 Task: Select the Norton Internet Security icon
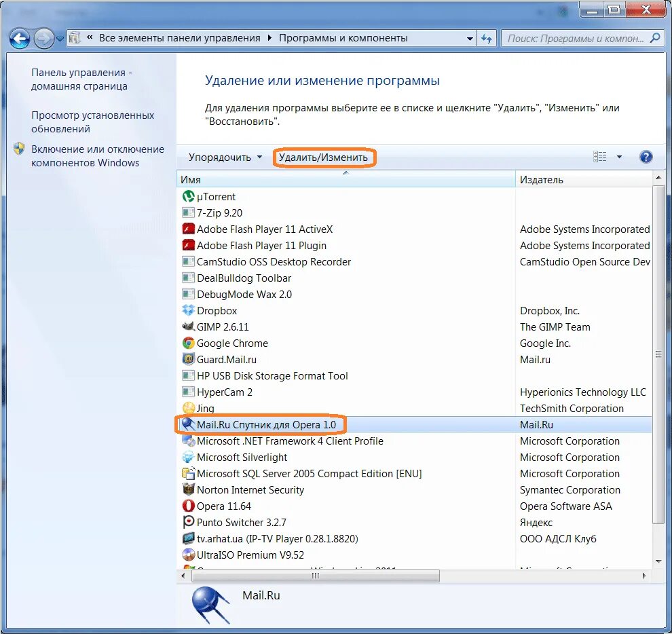click(x=188, y=489)
